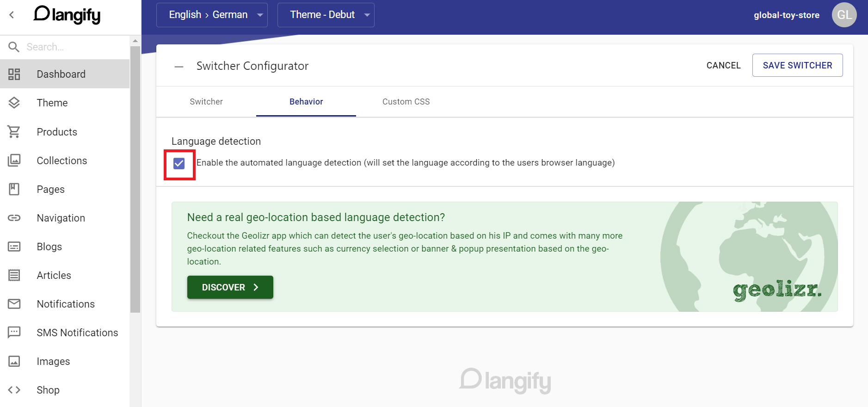Switch to the Switcher tab
Screen dimensions: 868x407
206,102
